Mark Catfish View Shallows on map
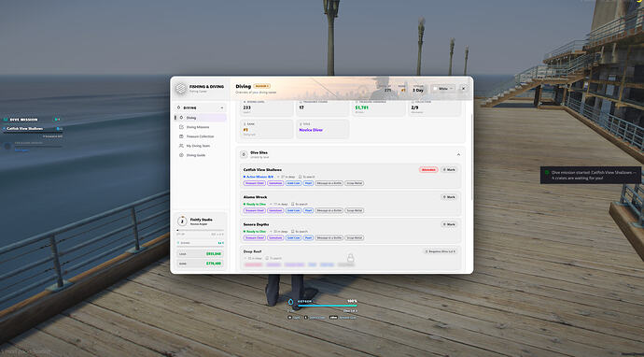This screenshot has width=644, height=357. [449, 169]
